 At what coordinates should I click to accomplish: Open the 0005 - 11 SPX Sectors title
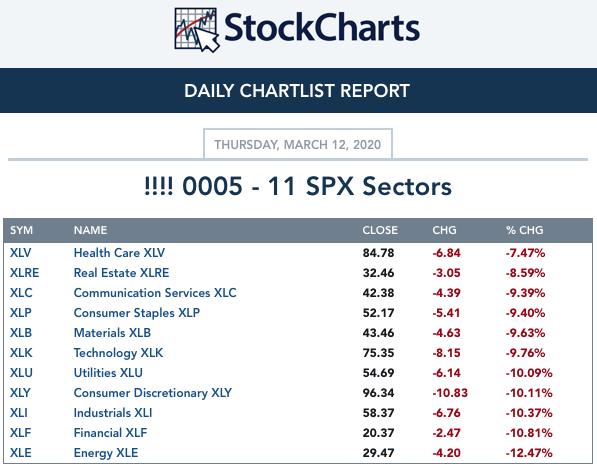coord(298,186)
